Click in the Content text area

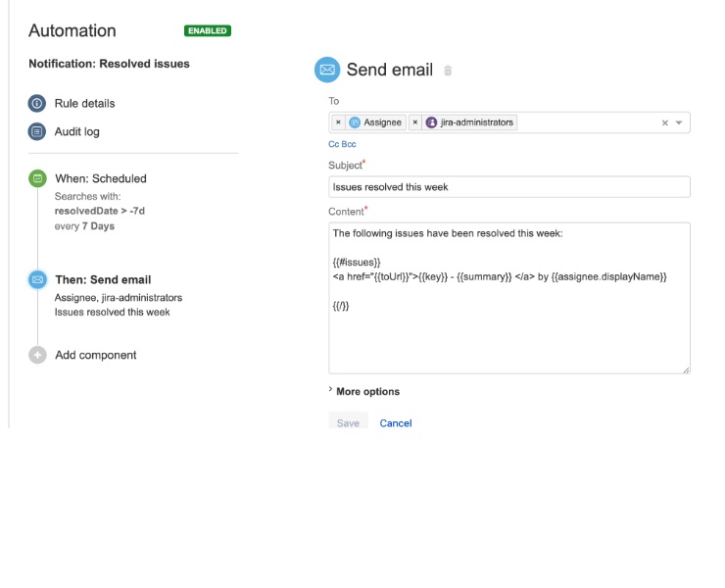509,298
